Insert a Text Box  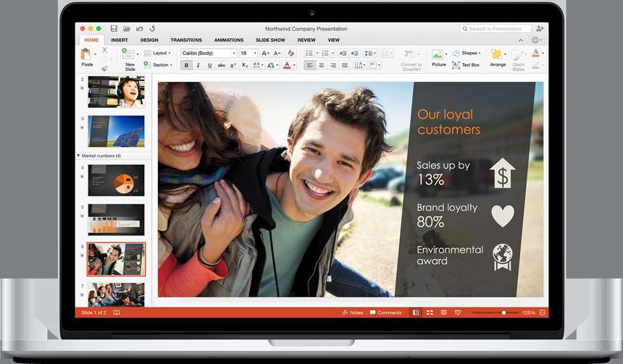[x=466, y=64]
